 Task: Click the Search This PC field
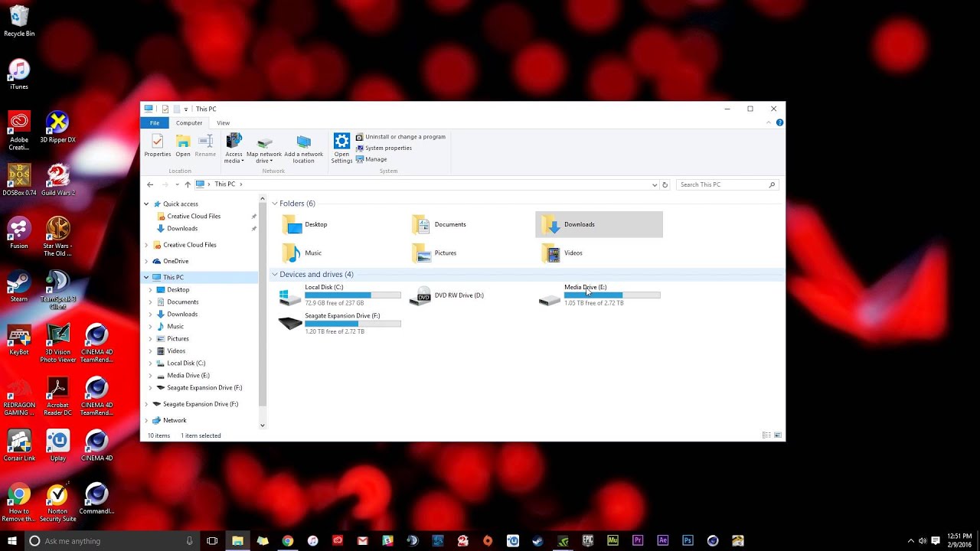click(x=727, y=184)
